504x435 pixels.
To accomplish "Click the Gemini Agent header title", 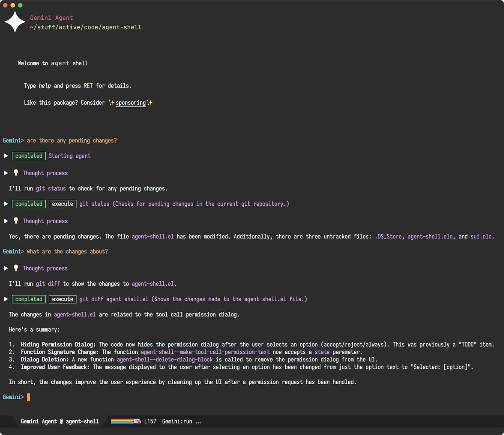I will pyautogui.click(x=51, y=18).
